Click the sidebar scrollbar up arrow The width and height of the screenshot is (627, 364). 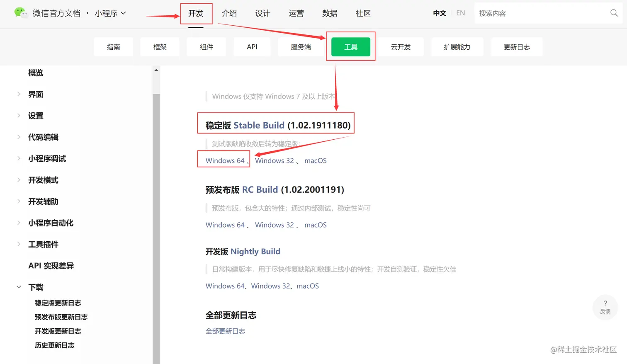pos(156,70)
